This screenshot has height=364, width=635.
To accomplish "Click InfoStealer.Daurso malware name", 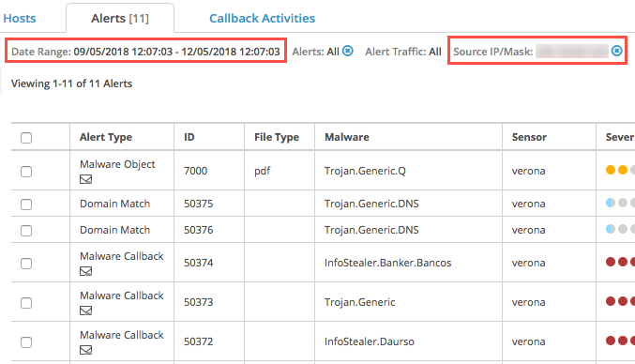I will (x=369, y=341).
